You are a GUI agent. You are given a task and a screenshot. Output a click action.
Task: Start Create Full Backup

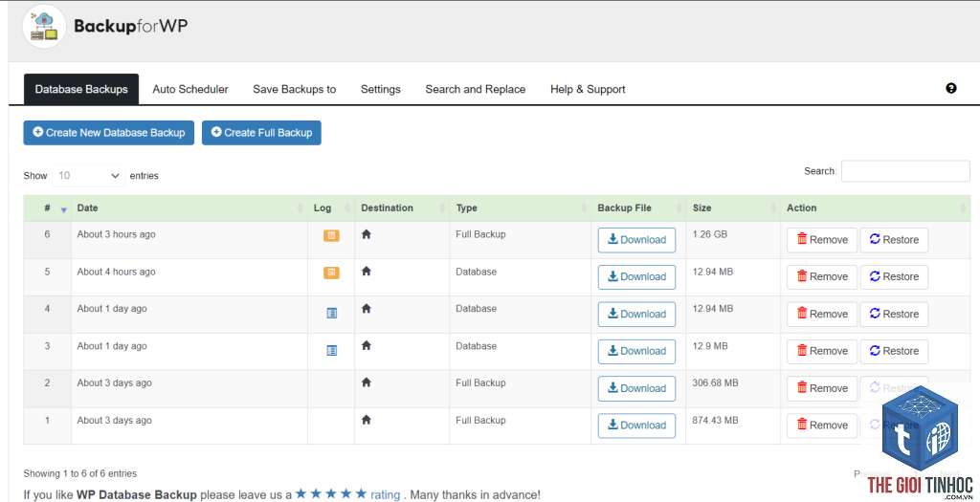pyautogui.click(x=261, y=132)
